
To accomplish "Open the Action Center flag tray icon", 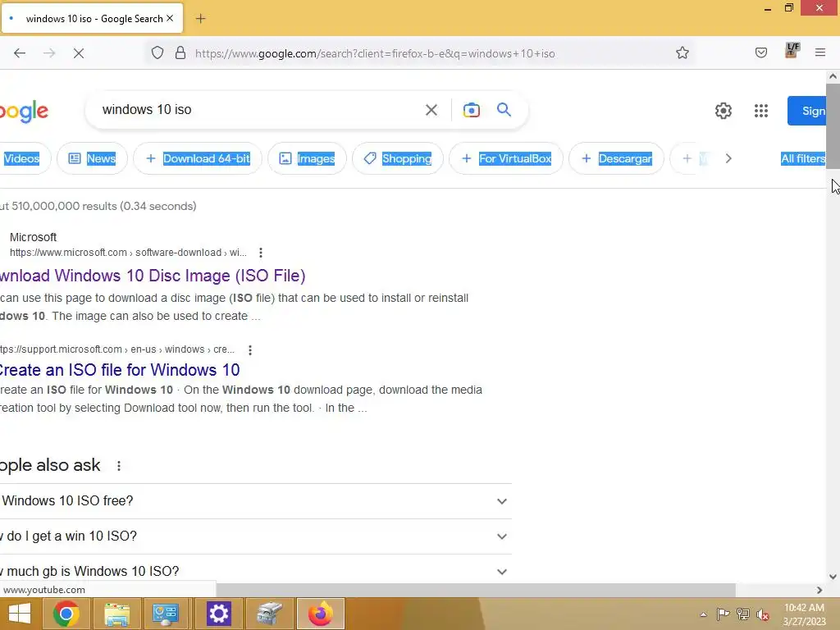I will pyautogui.click(x=723, y=614).
